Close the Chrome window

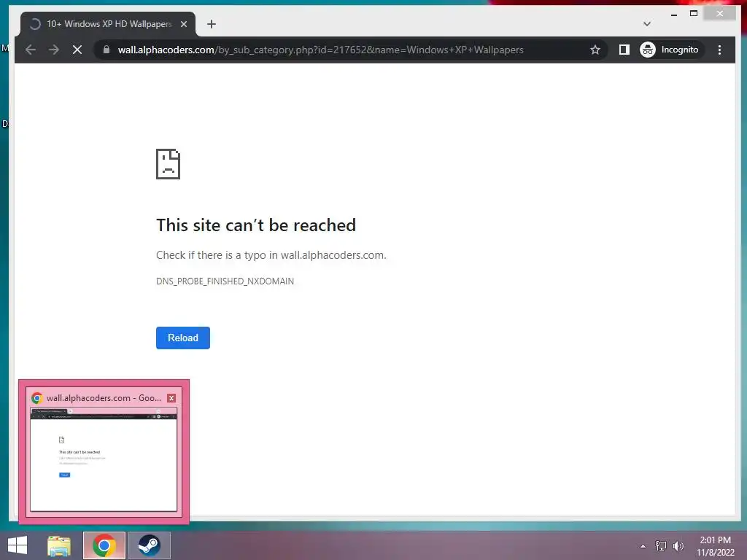coord(720,14)
